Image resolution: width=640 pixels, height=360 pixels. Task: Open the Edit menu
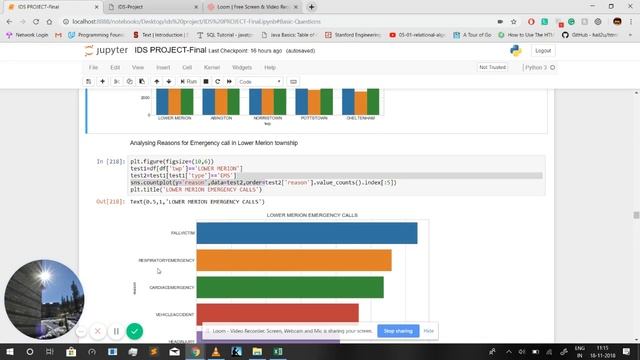coord(115,67)
